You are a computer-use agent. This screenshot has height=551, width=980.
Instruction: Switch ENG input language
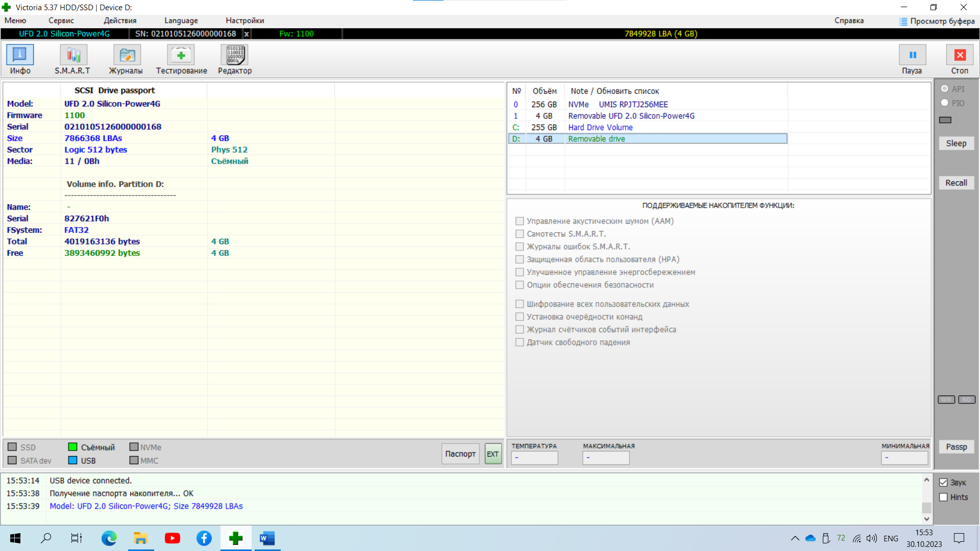(x=891, y=538)
